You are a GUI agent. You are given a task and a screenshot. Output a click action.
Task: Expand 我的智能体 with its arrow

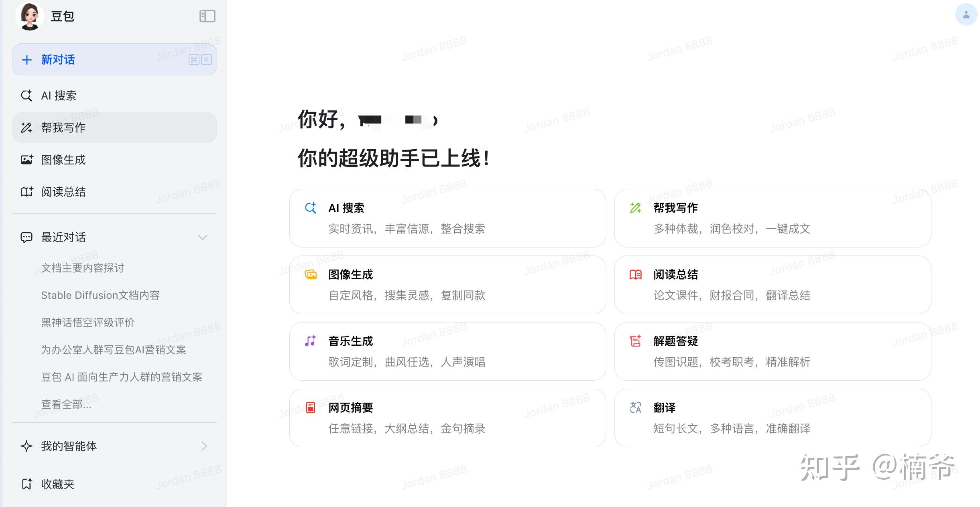204,446
